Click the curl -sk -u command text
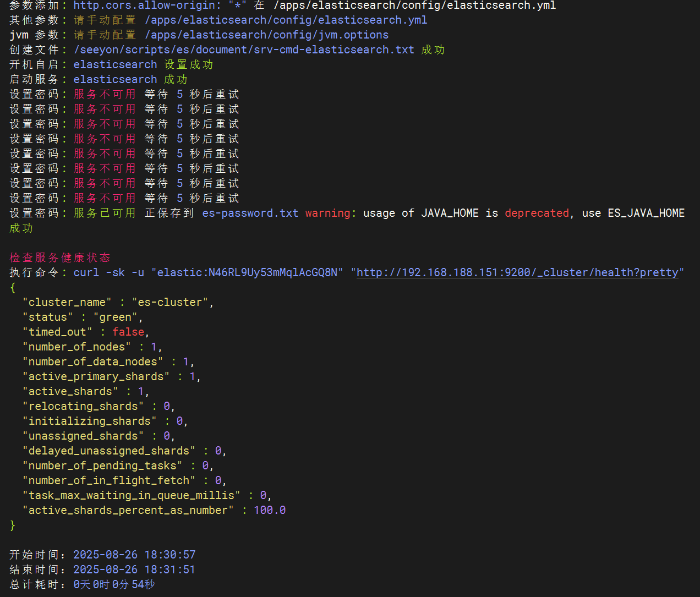The width and height of the screenshot is (700, 597). coord(109,272)
